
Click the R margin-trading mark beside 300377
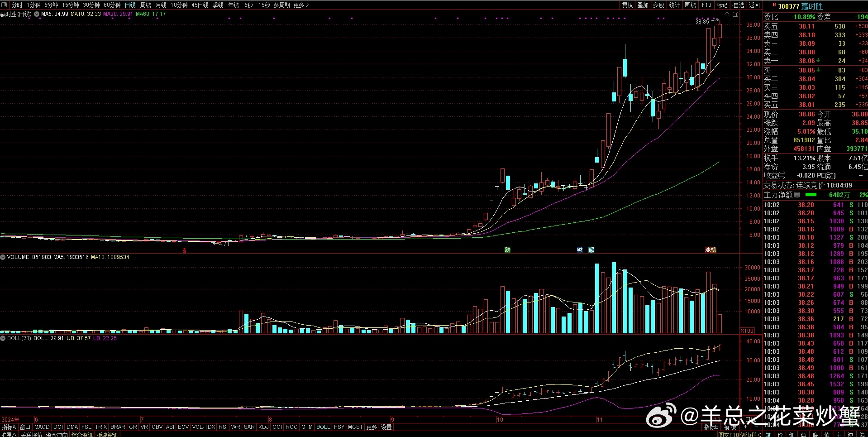774,5
